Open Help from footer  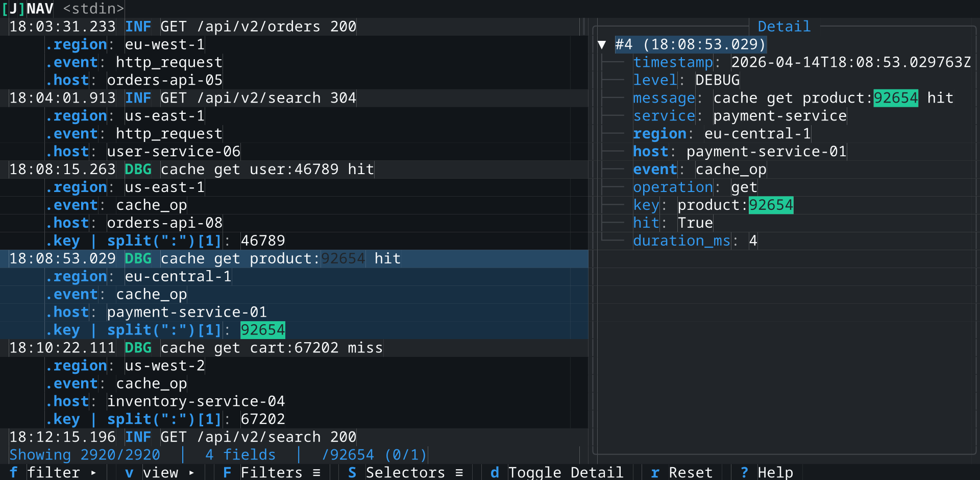(x=766, y=472)
